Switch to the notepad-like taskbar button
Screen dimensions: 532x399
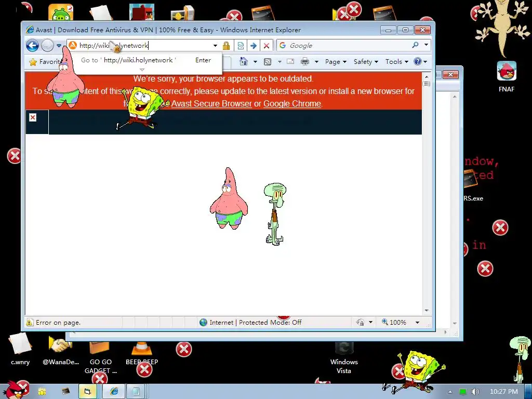coord(137,392)
